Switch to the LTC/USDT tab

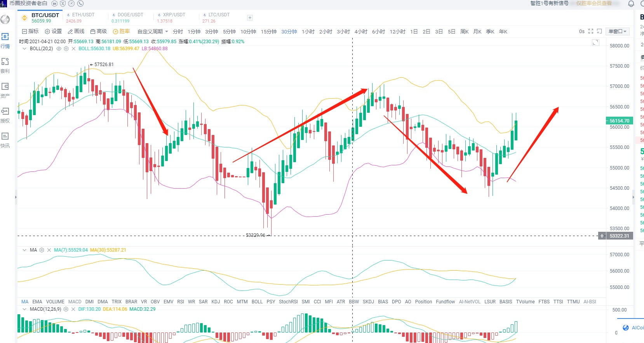(x=216, y=18)
